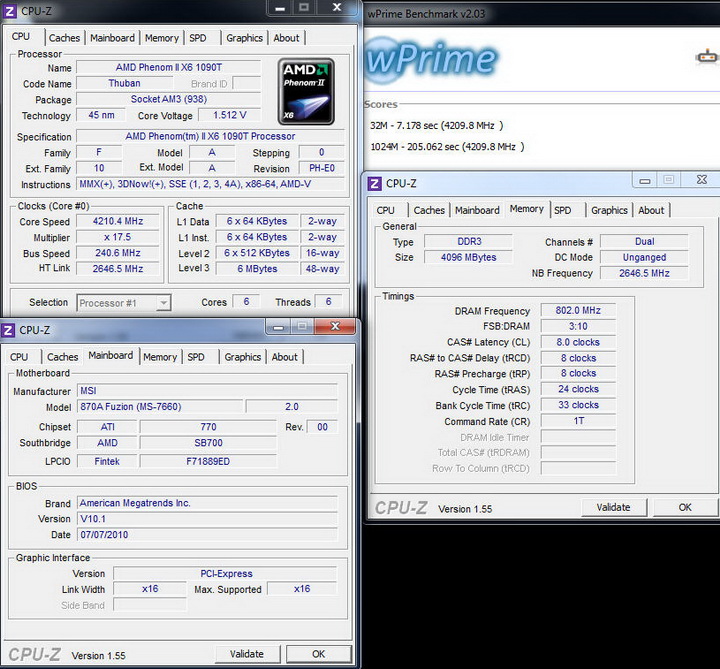The width and height of the screenshot is (720, 669).
Task: Click the BIOS Date value 07/07/2010
Action: 207,535
